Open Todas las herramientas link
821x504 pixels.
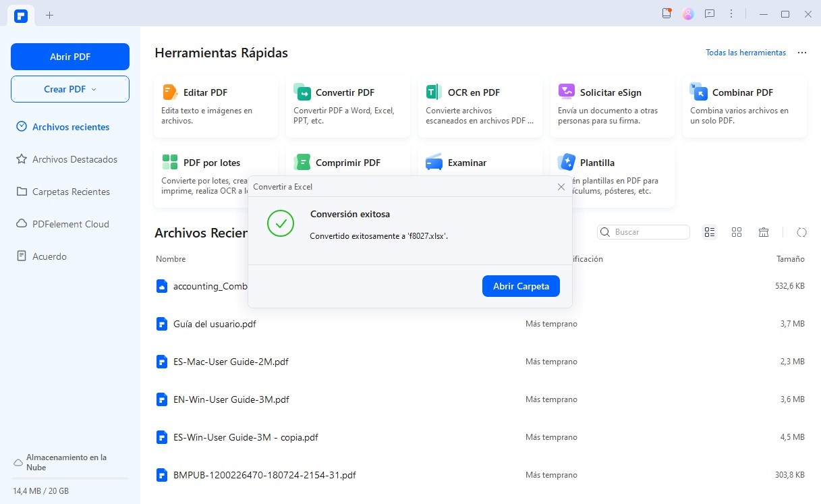tap(745, 53)
